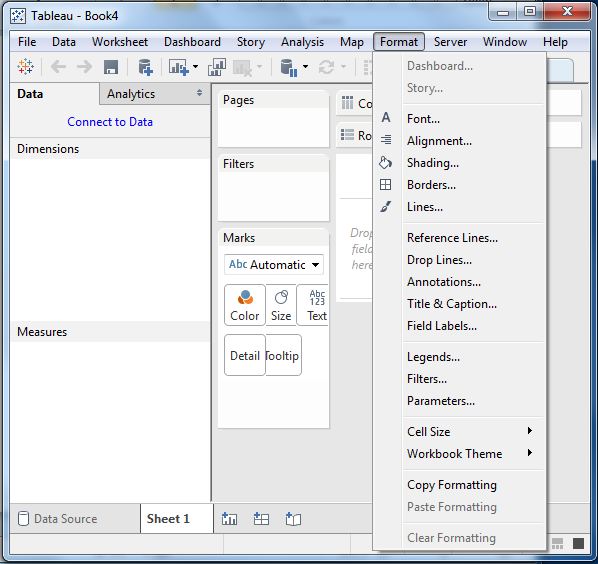598x564 pixels.
Task: Expand the Automatic mark type dropdown
Action: pyautogui.click(x=274, y=265)
